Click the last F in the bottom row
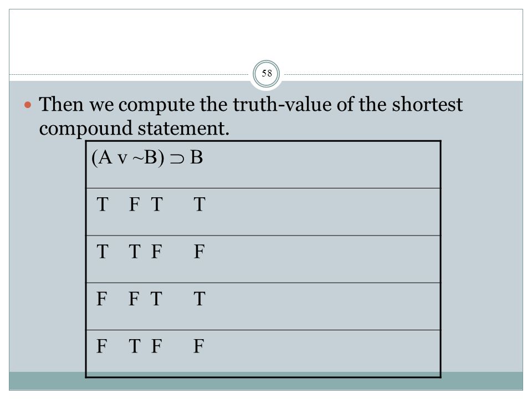 point(199,346)
